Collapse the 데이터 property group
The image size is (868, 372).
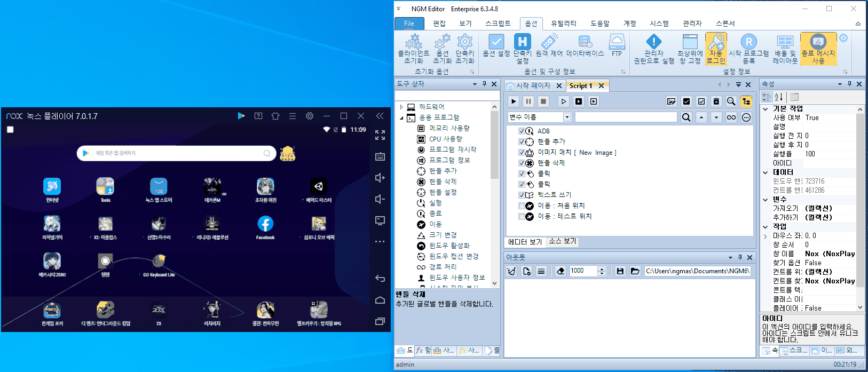tap(766, 172)
